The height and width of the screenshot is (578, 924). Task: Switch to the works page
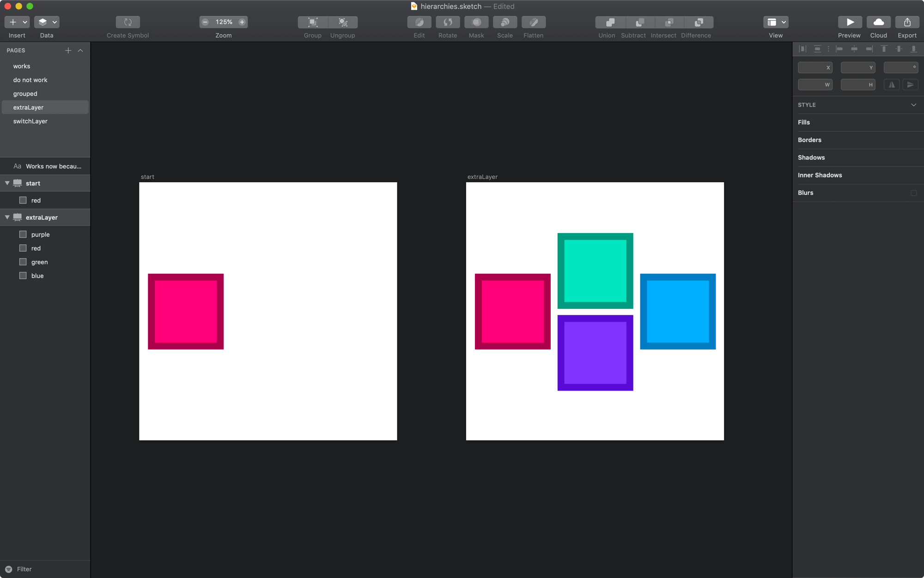tap(45, 66)
